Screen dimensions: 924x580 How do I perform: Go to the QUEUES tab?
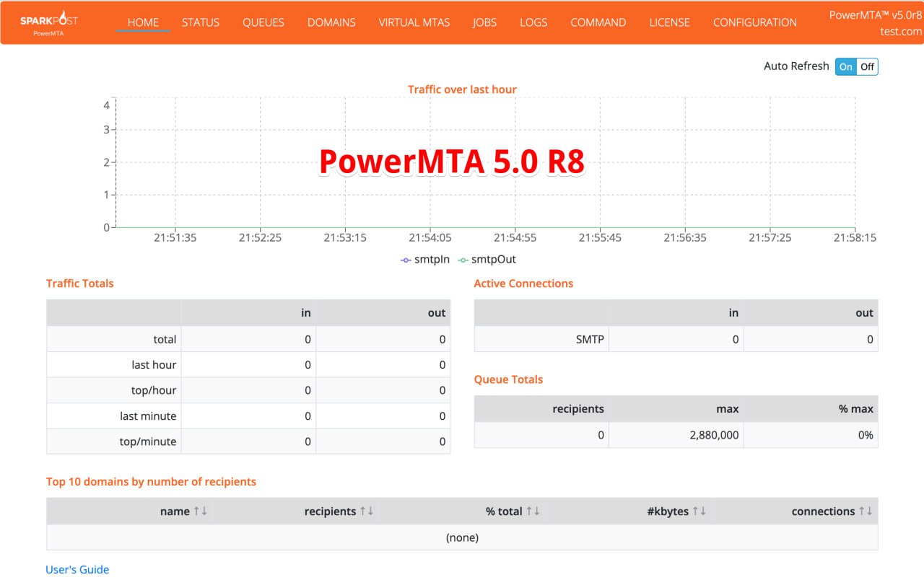coord(263,22)
